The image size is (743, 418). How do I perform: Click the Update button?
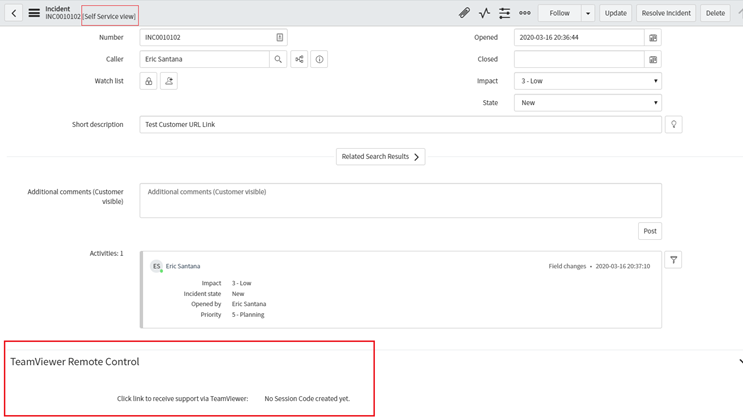616,13
